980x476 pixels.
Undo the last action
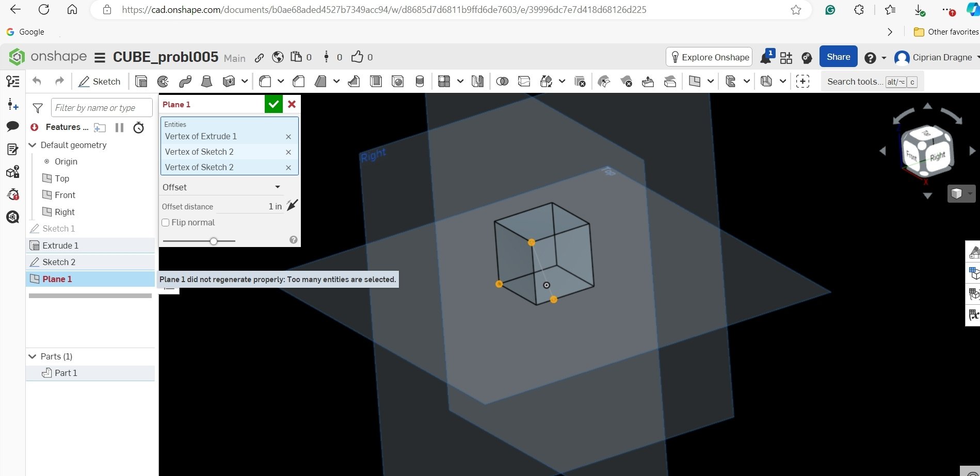point(37,81)
